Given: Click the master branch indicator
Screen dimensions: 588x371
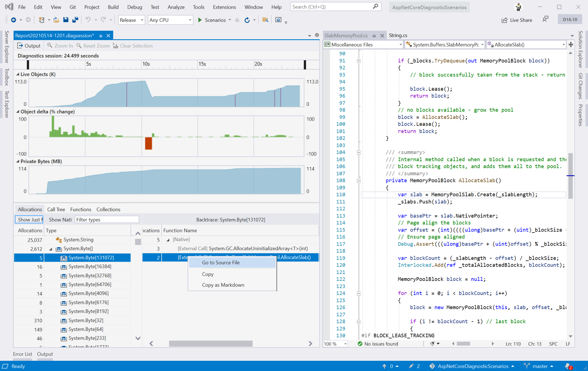Looking at the screenshot, I should tap(539, 366).
